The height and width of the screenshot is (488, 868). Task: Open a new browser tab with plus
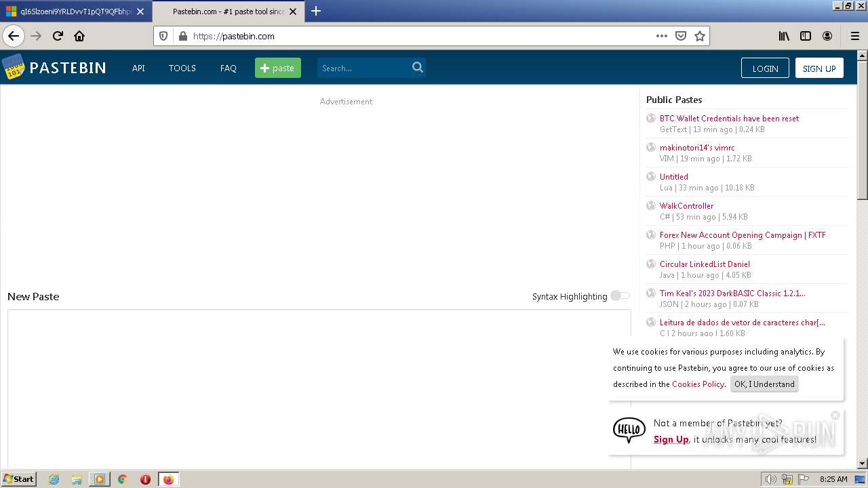click(x=316, y=11)
